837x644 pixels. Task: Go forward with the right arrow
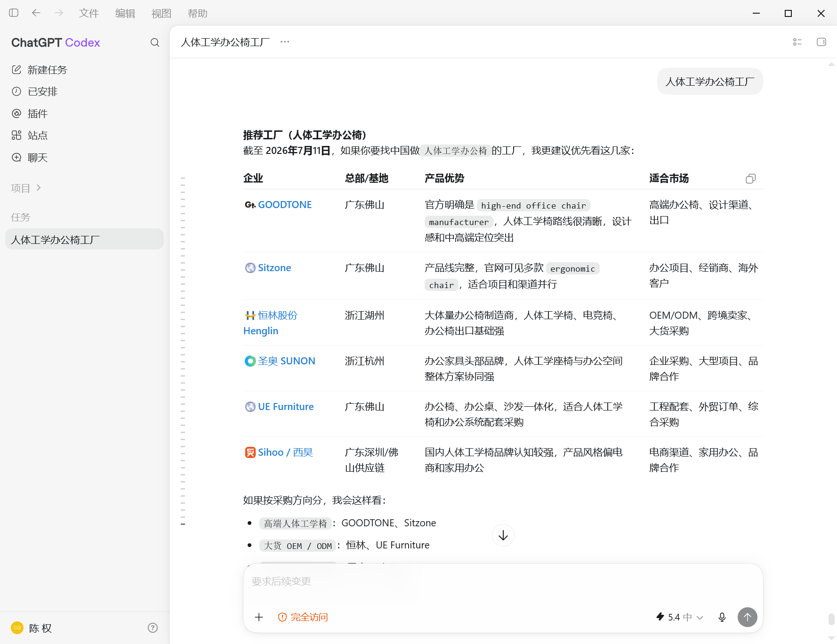point(59,13)
